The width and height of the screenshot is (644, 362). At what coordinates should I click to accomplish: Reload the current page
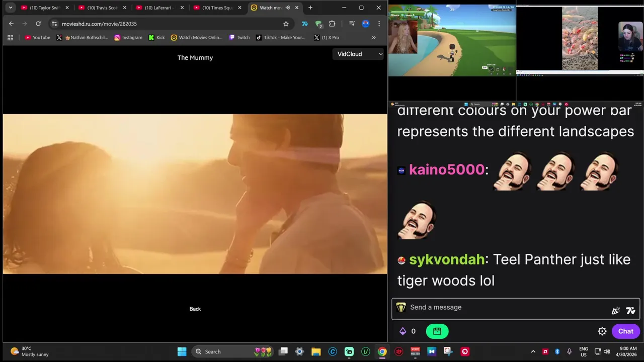pos(38,24)
